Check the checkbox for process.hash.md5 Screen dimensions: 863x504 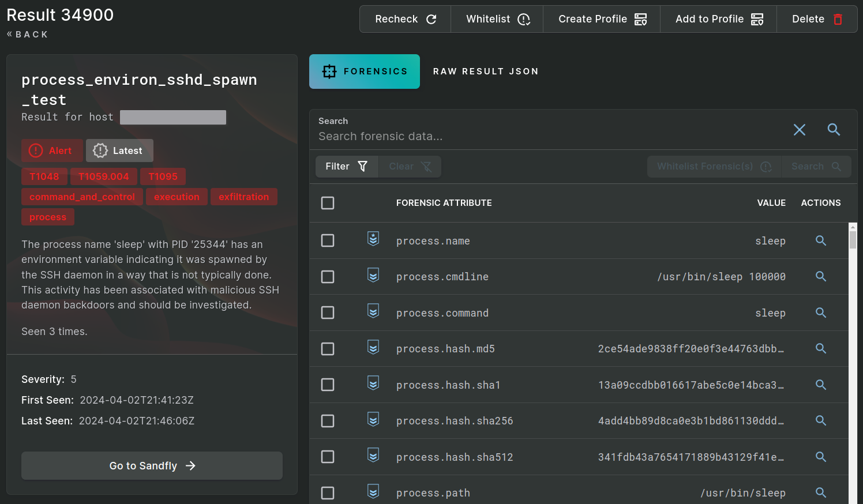point(328,348)
